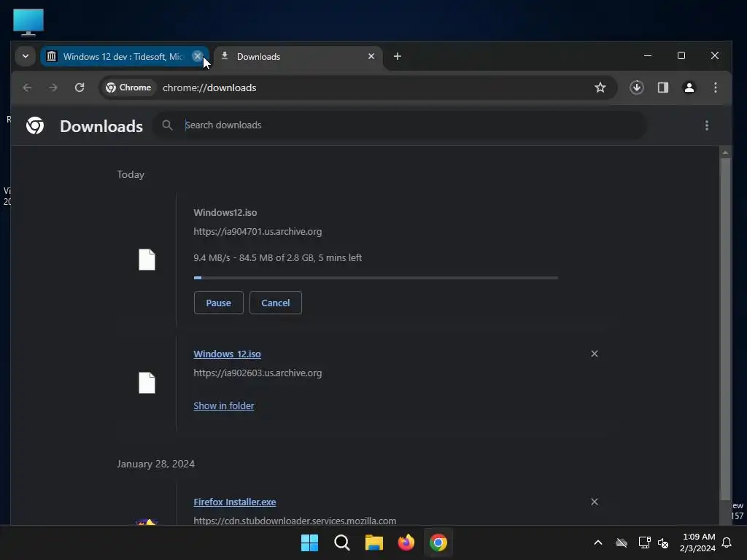Image resolution: width=747 pixels, height=560 pixels.
Task: Open the network status tray icon
Action: point(644,542)
